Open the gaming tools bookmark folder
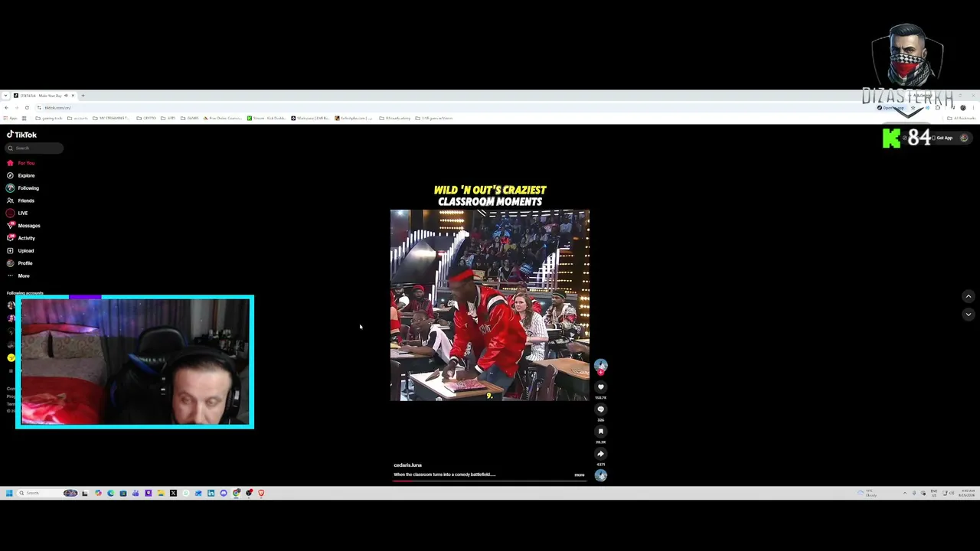Screen dimensions: 980x551 point(50,119)
